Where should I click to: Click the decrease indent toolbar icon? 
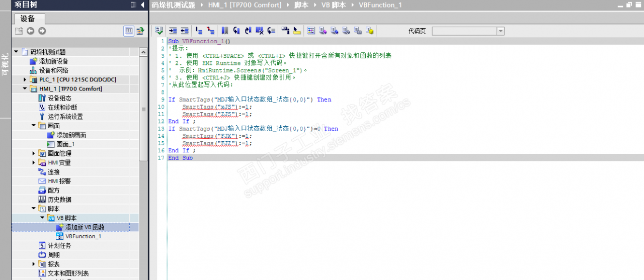coord(185,31)
